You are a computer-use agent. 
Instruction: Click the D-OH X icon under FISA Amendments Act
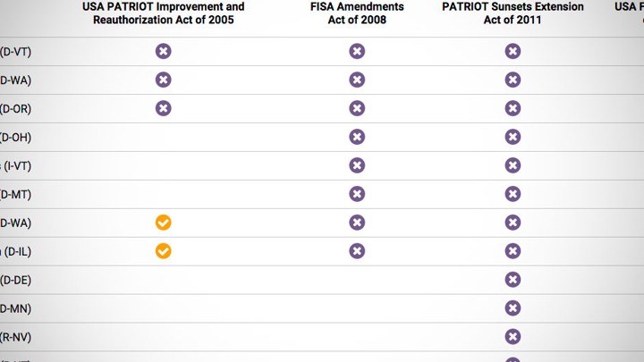tap(357, 137)
